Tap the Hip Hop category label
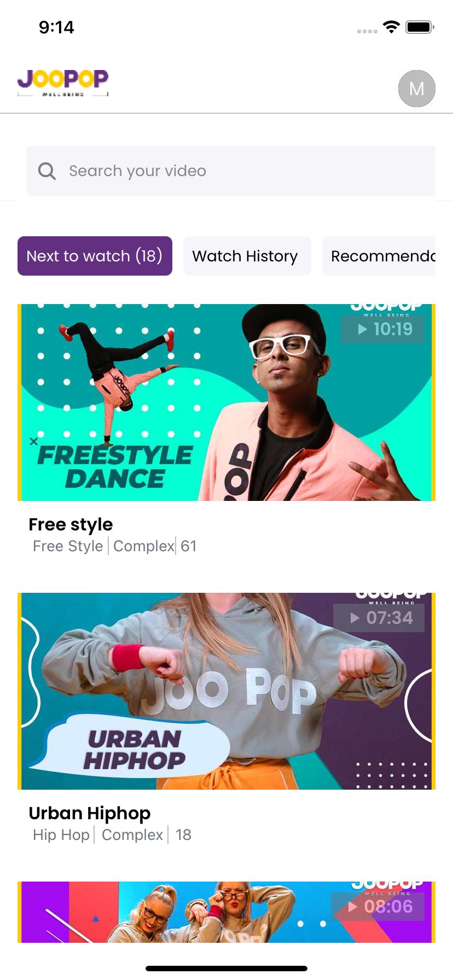The width and height of the screenshot is (453, 980). point(61,835)
